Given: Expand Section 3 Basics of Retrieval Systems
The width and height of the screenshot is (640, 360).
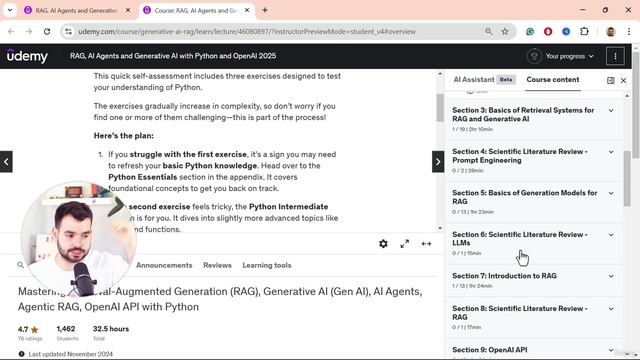Looking at the screenshot, I should (x=611, y=111).
